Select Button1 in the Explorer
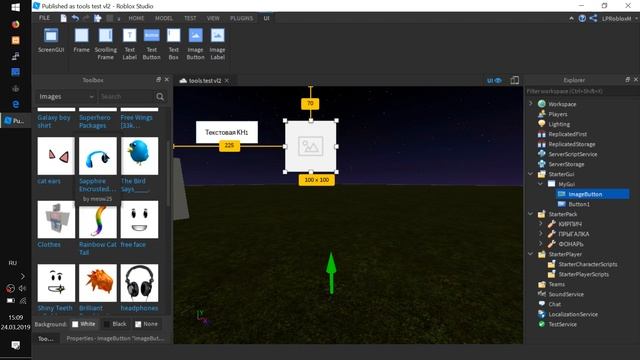This screenshot has width=640, height=360. [579, 204]
